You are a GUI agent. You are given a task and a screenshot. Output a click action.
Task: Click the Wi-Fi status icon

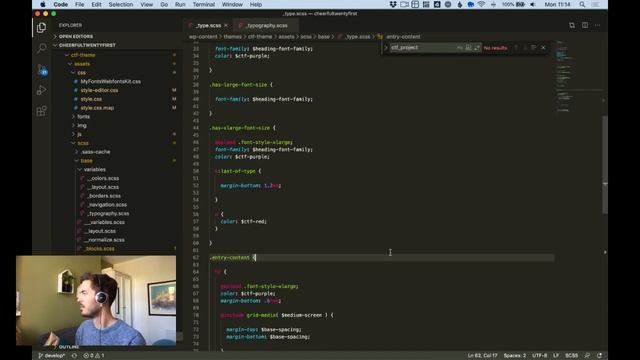(482, 4)
